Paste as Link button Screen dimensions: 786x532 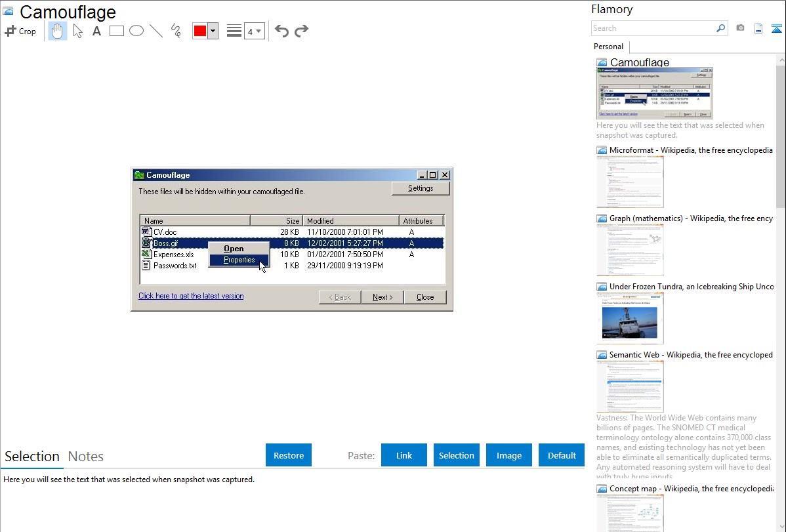[404, 455]
